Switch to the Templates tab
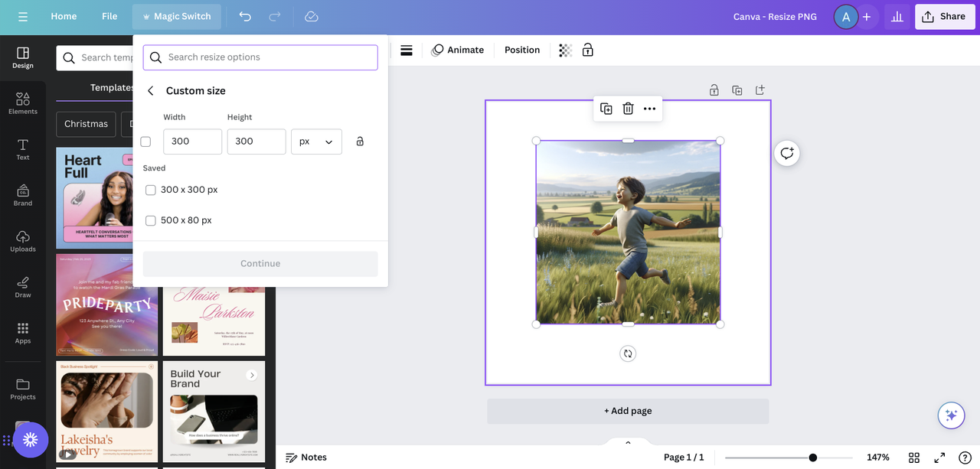The image size is (980, 469). [112, 87]
